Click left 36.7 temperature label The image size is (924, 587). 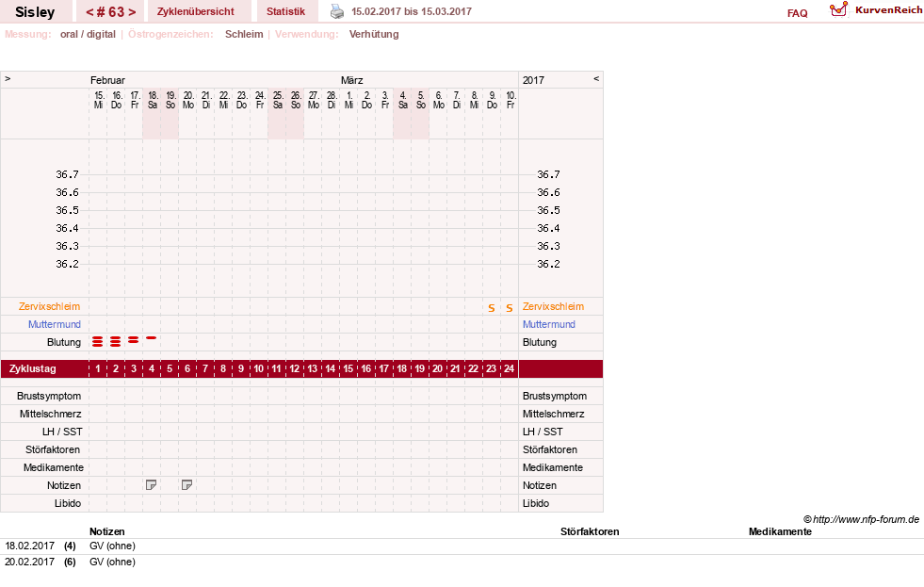click(x=67, y=174)
